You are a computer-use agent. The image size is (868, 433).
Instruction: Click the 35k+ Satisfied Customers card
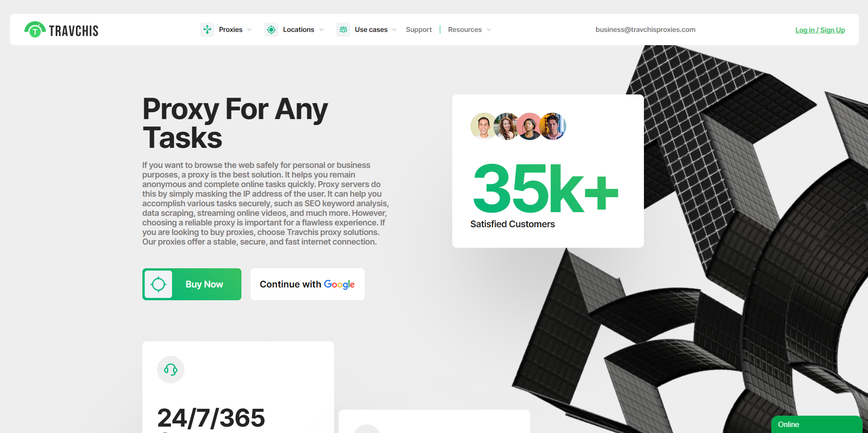pos(548,171)
